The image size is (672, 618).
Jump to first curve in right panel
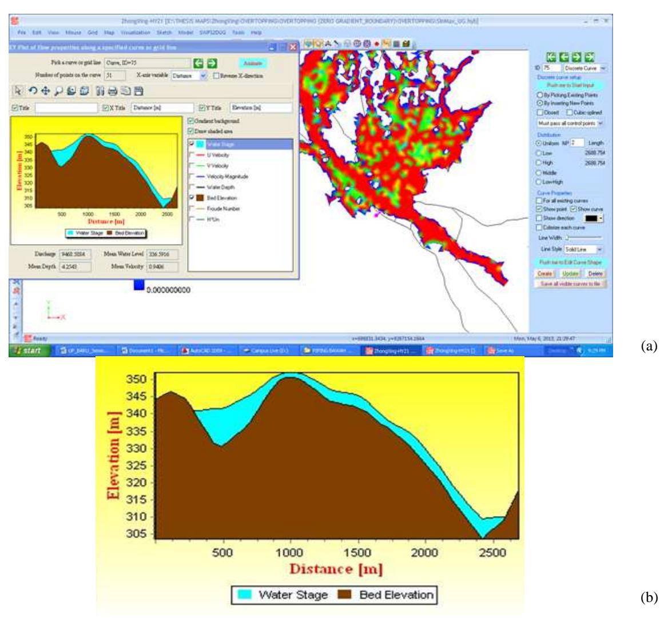(551, 57)
